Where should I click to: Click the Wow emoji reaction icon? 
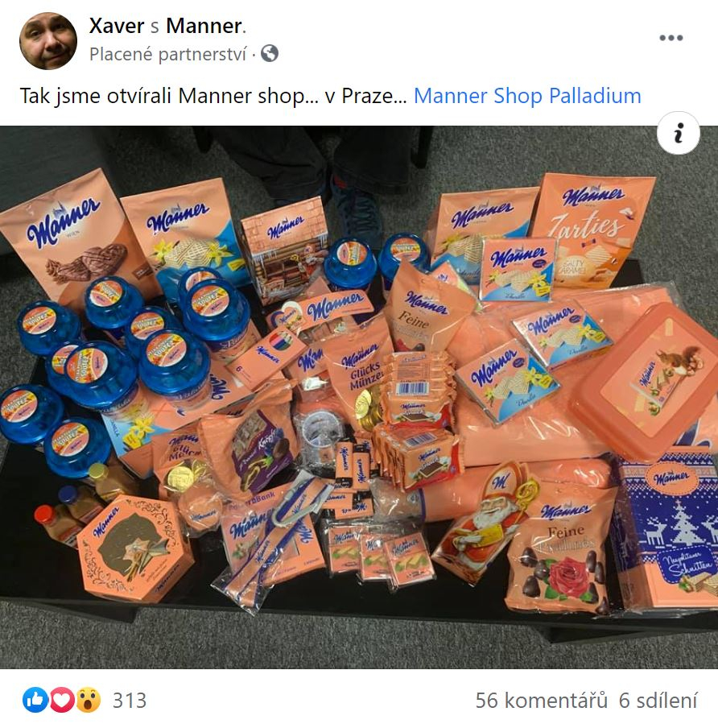(89, 700)
